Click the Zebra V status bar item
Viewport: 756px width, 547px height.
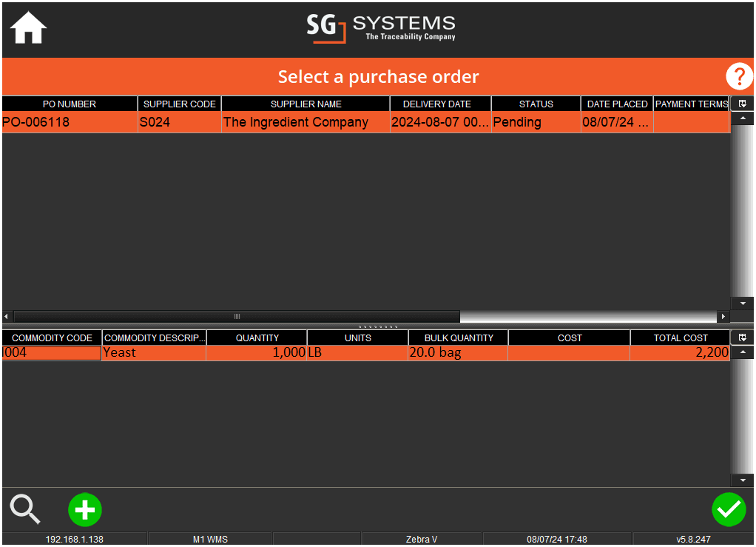click(x=421, y=540)
